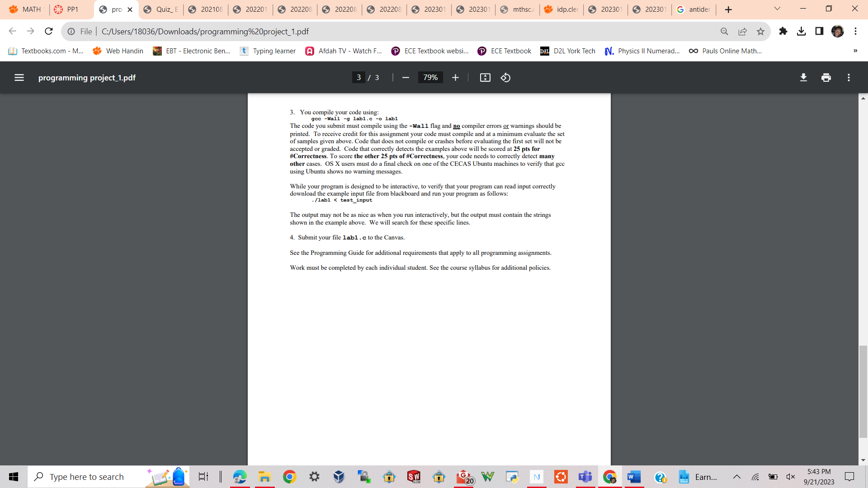The image size is (868, 488).
Task: Open Pauls Online Math bookmark
Action: click(725, 51)
